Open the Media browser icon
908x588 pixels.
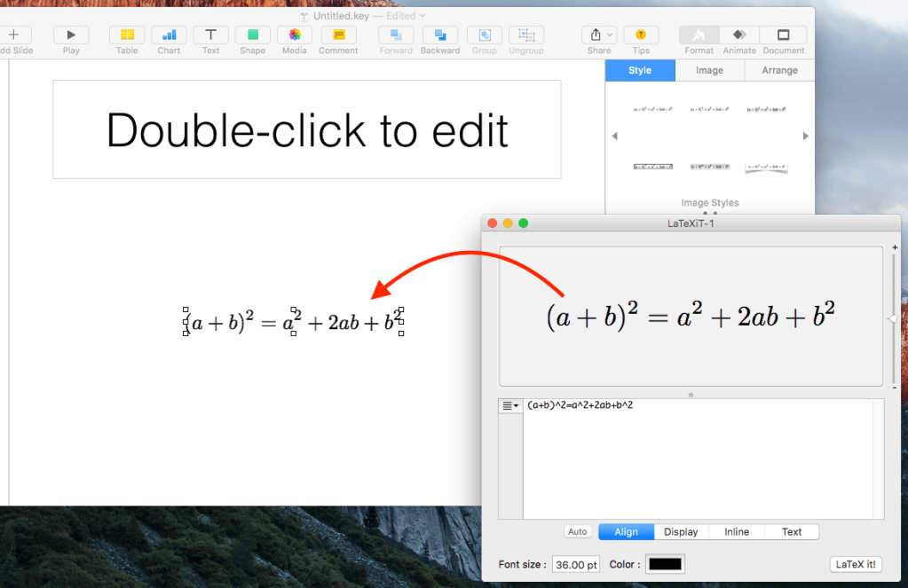click(295, 35)
